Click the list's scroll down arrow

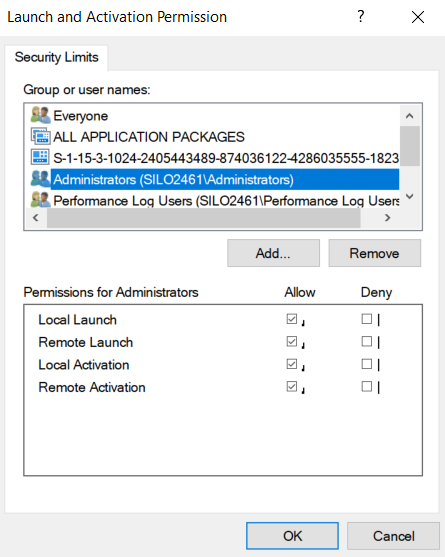[409, 196]
